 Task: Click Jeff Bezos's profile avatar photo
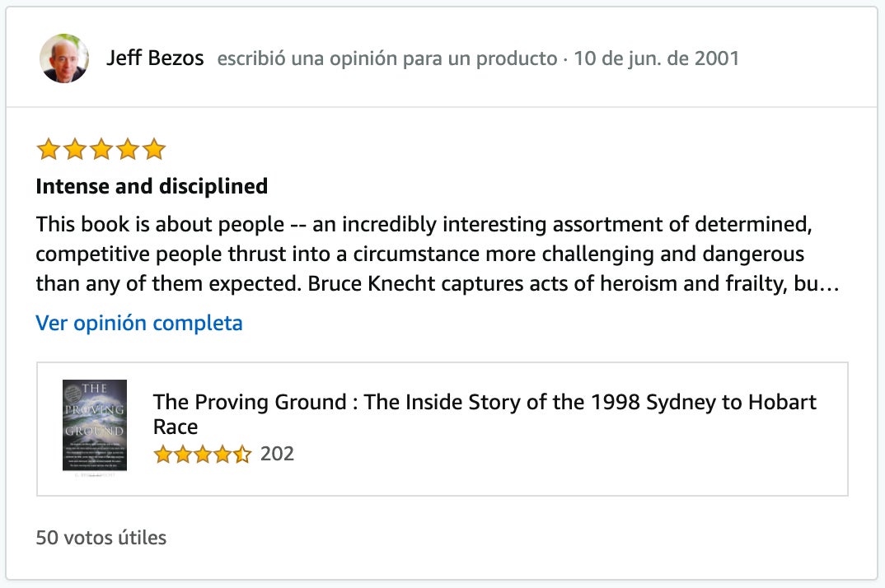[x=64, y=58]
